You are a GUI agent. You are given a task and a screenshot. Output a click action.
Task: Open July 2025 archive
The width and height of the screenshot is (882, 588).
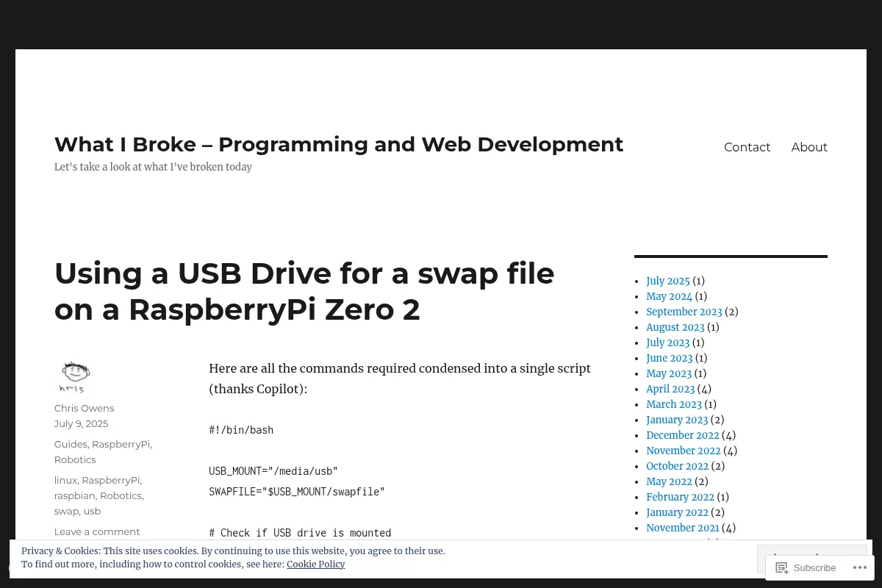pos(667,281)
